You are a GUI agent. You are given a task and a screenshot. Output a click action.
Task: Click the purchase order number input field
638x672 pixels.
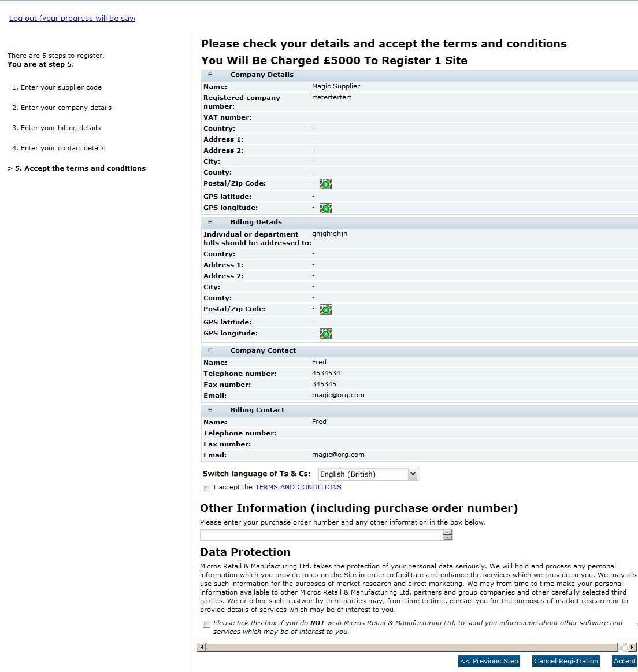[321, 534]
